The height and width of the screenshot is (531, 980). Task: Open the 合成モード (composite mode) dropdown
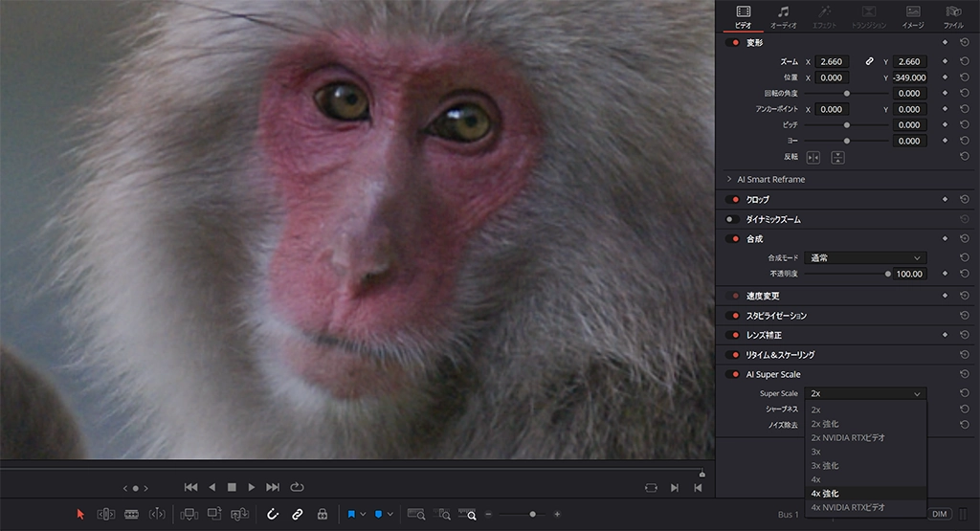(x=866, y=257)
